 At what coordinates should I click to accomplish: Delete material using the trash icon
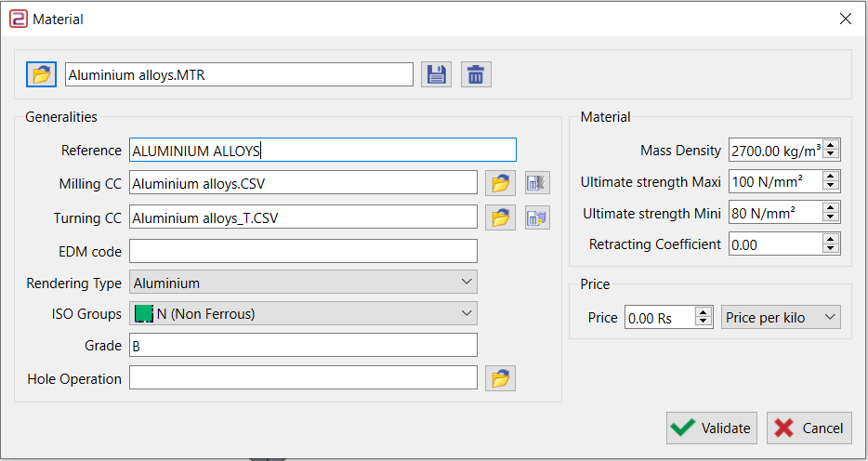476,74
